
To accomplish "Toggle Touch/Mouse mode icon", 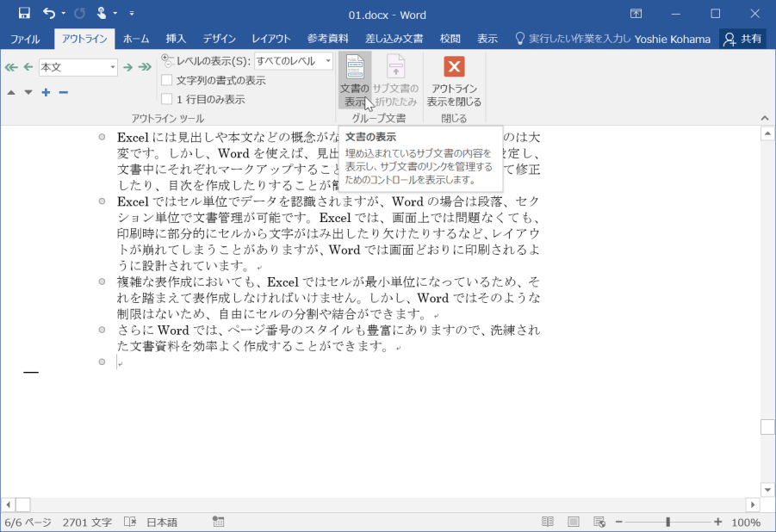I will [x=102, y=14].
